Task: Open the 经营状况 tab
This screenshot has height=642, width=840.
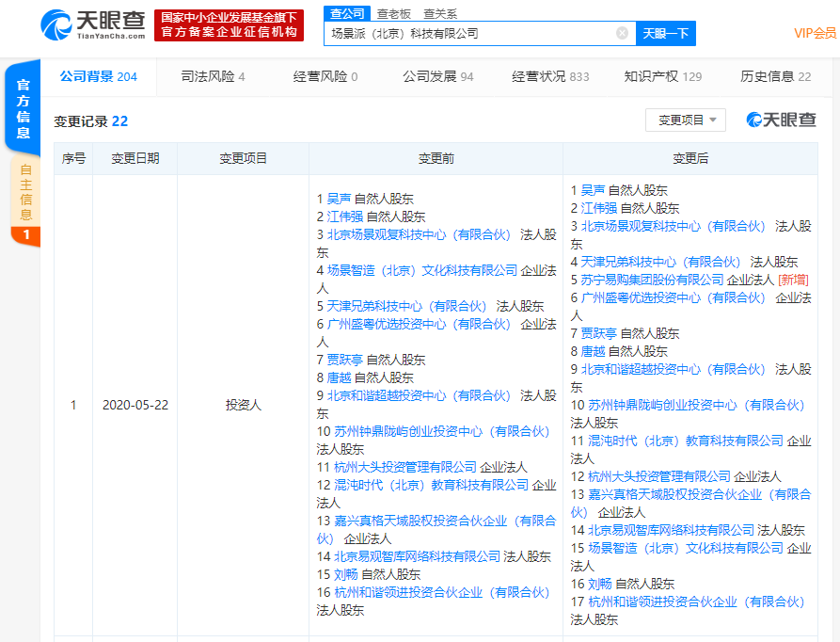Action: point(550,76)
